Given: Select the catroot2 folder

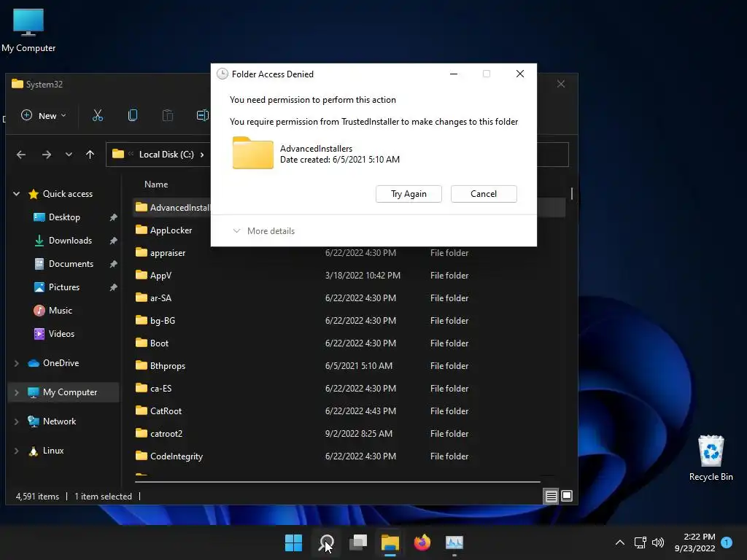Looking at the screenshot, I should point(166,434).
